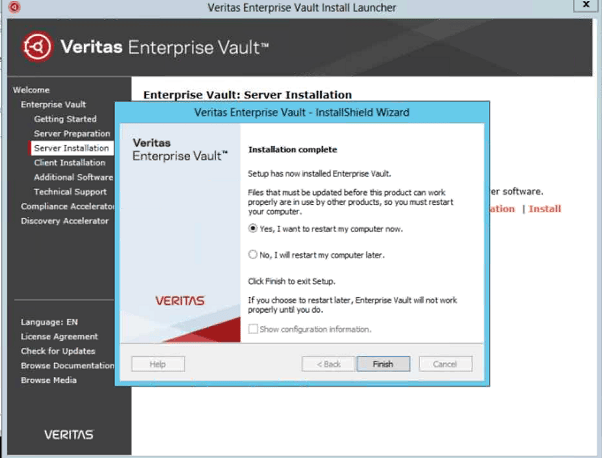Select Discovery Accelerator in the sidebar

(65, 221)
